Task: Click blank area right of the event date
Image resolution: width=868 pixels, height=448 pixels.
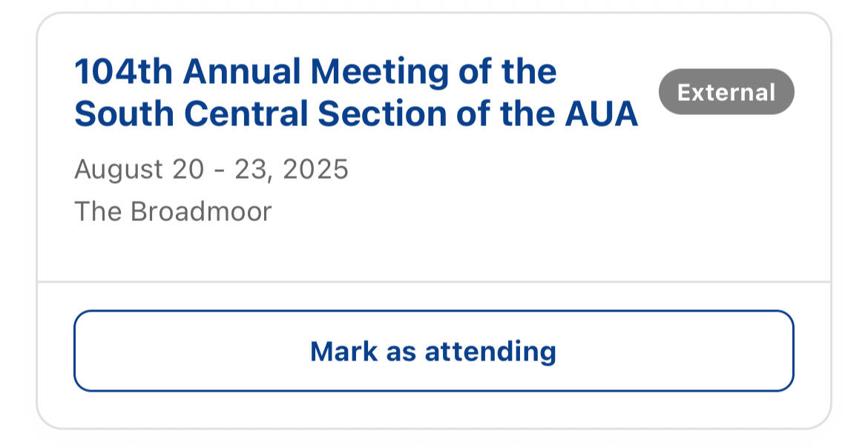Action: click(x=556, y=171)
